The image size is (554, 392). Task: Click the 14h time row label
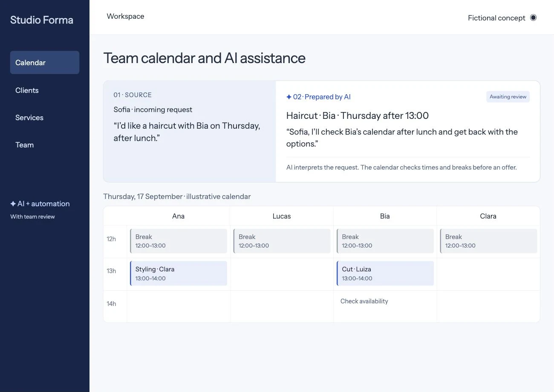coord(111,304)
